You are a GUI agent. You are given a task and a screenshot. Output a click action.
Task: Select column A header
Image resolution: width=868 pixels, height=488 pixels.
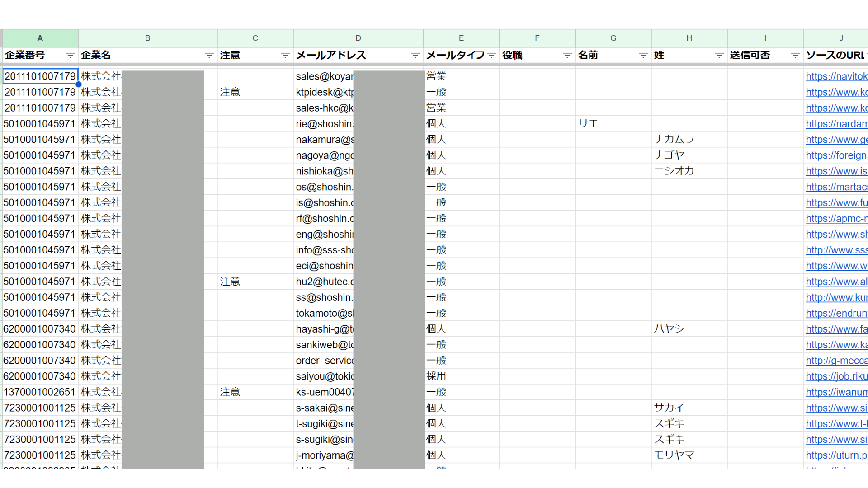tap(40, 38)
